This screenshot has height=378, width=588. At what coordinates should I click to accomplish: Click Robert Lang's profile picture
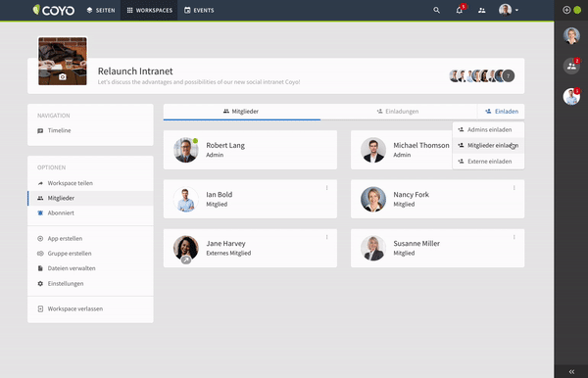click(x=186, y=150)
